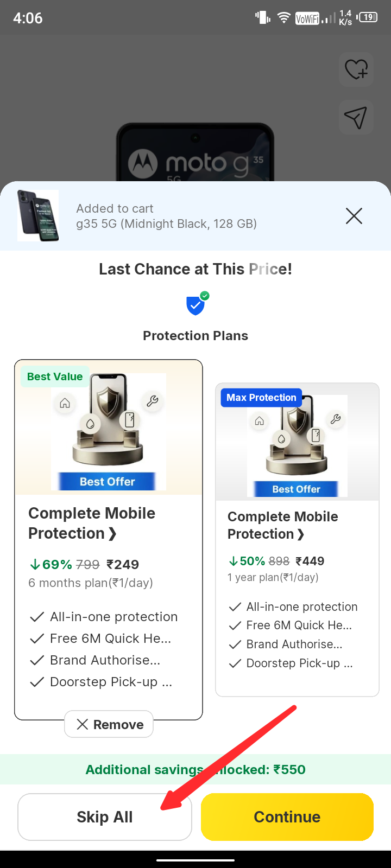This screenshot has height=868, width=391.
Task: Close the Added to cart sheet
Action: point(354,216)
